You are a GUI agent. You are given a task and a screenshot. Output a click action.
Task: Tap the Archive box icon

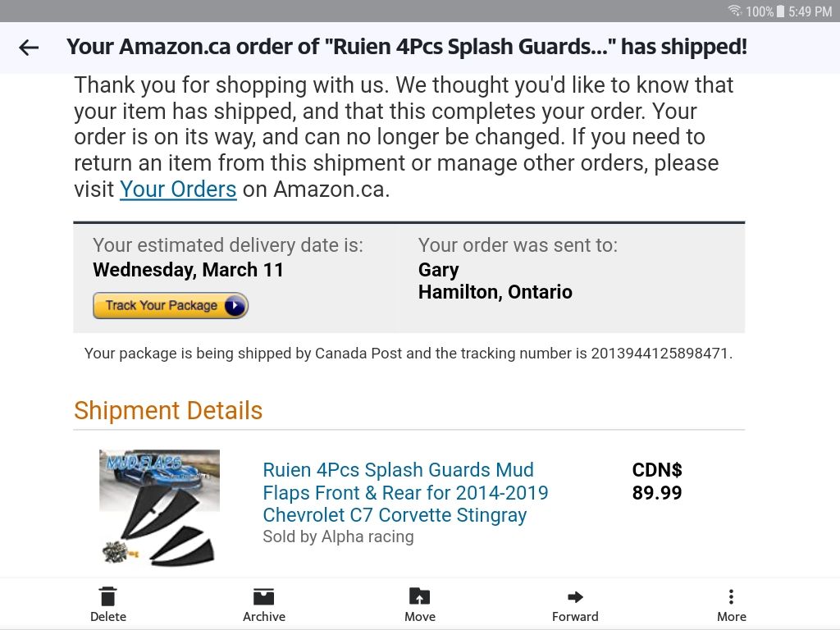[263, 597]
